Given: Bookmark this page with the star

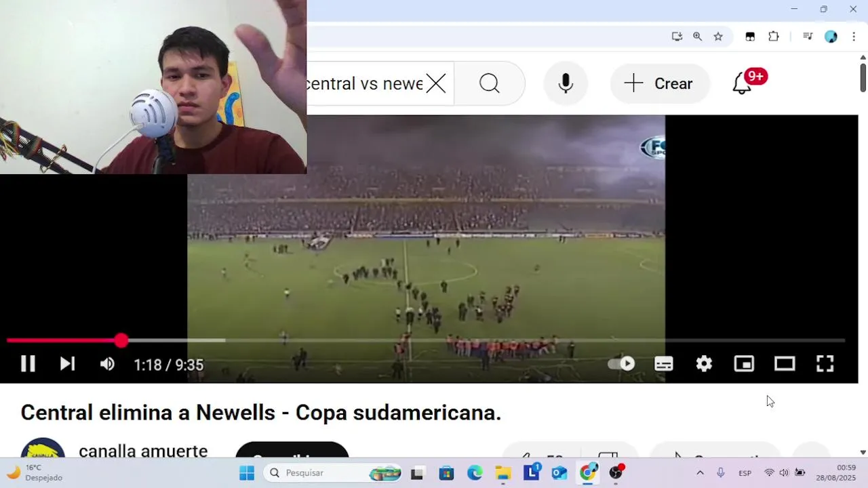Looking at the screenshot, I should [718, 37].
